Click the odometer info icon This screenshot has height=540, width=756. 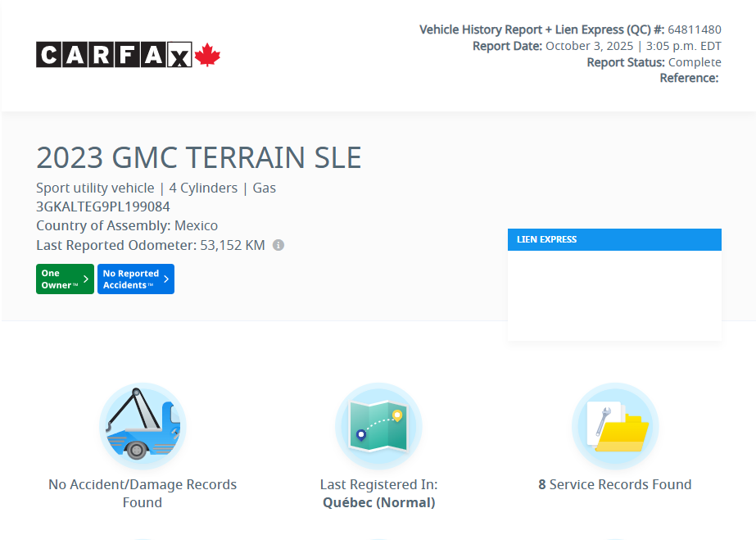278,245
